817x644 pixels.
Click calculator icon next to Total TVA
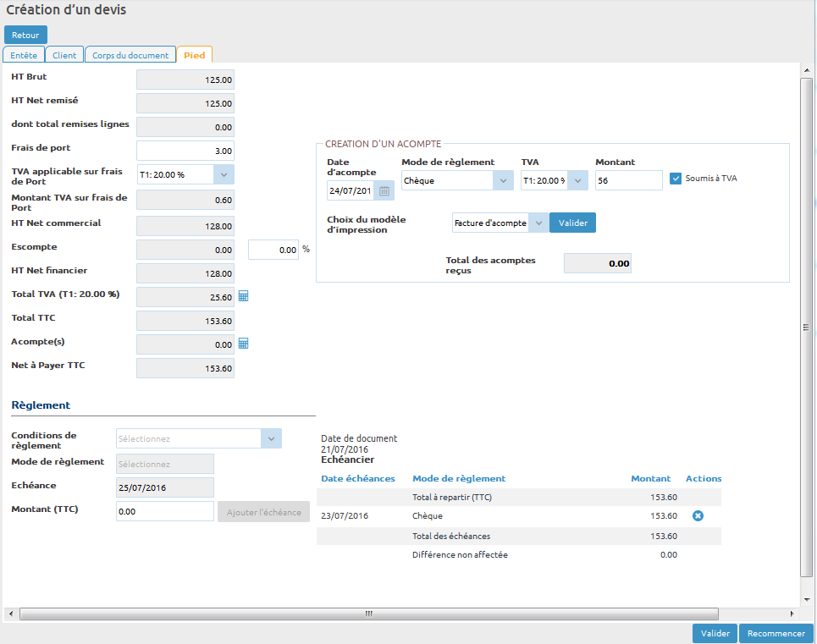(243, 297)
